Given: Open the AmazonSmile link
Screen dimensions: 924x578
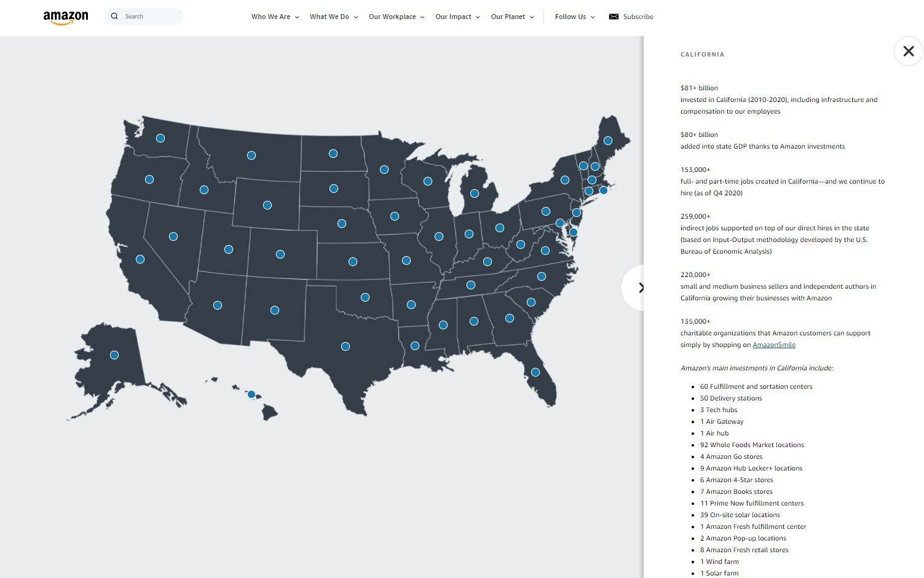Looking at the screenshot, I should pos(774,345).
